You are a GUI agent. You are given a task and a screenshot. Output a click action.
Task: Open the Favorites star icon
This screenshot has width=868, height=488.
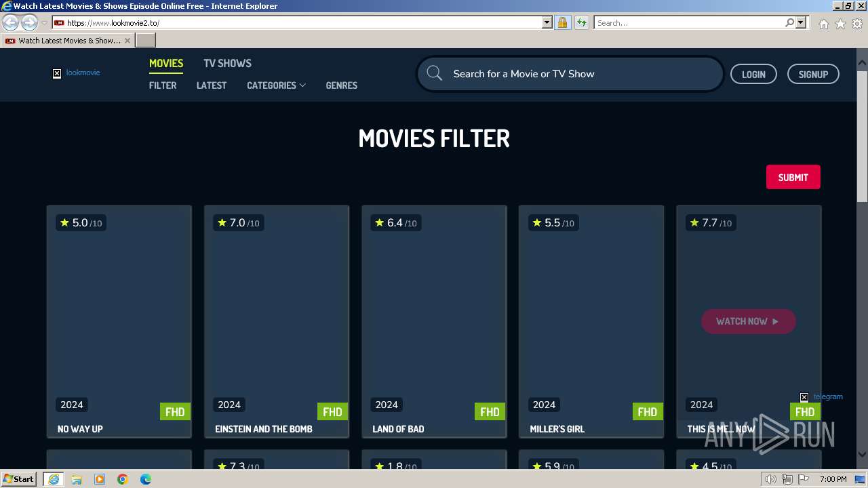(840, 24)
